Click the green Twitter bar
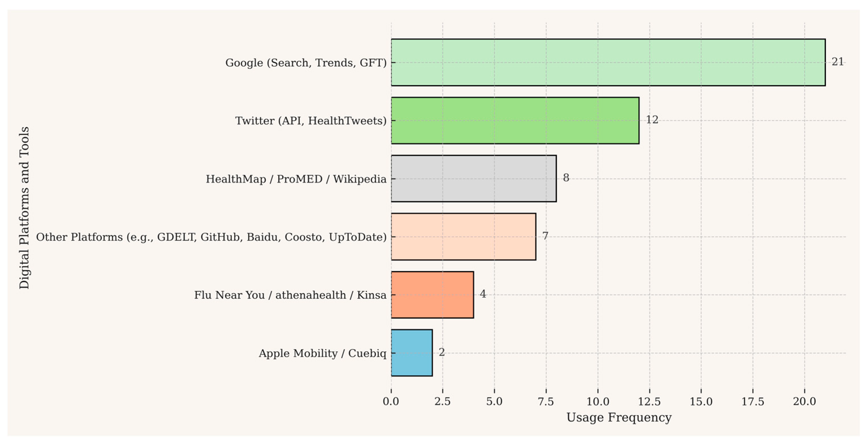868x447 pixels. coord(515,120)
